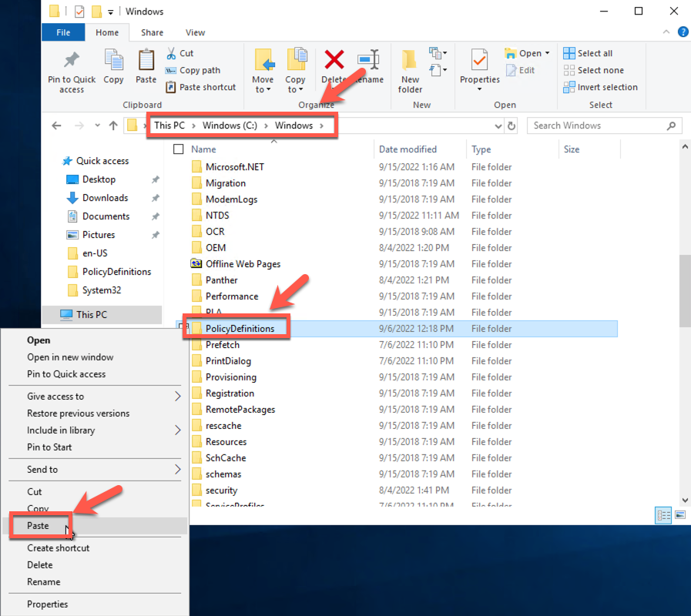Screen dimensions: 691x616
Task: Click the Edit ribbon button
Action: (521, 70)
